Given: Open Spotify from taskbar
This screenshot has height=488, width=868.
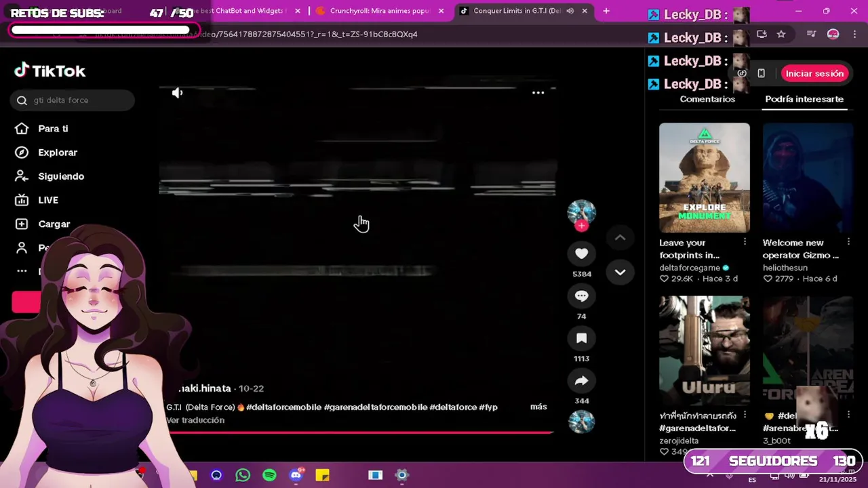Looking at the screenshot, I should [269, 475].
